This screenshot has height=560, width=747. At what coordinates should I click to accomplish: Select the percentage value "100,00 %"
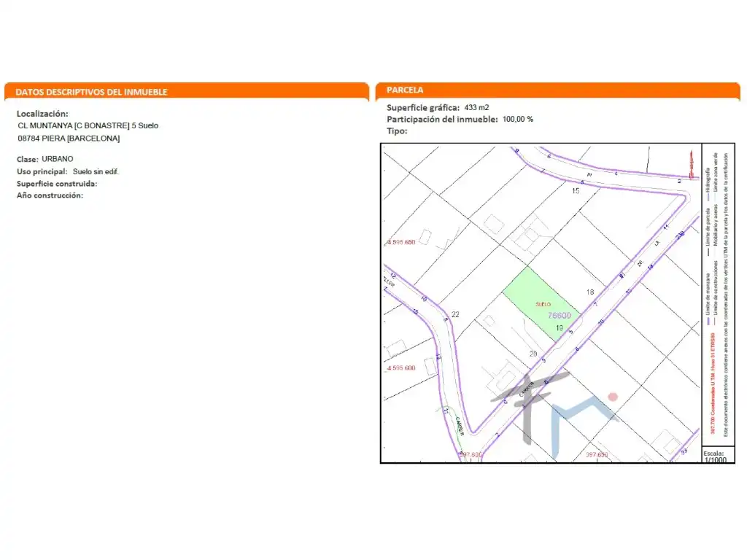coord(518,120)
